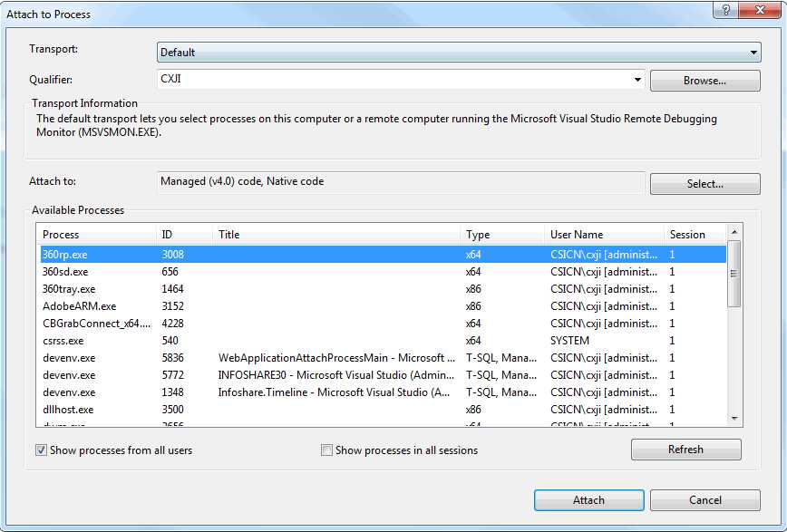Click the Infoshare.Timeline title cell

pyautogui.click(x=334, y=392)
